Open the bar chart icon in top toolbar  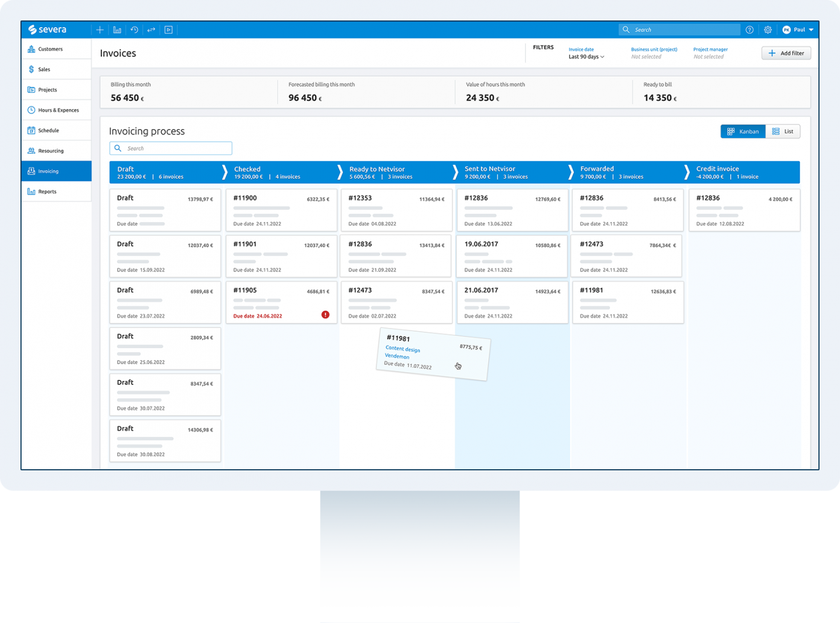(117, 30)
